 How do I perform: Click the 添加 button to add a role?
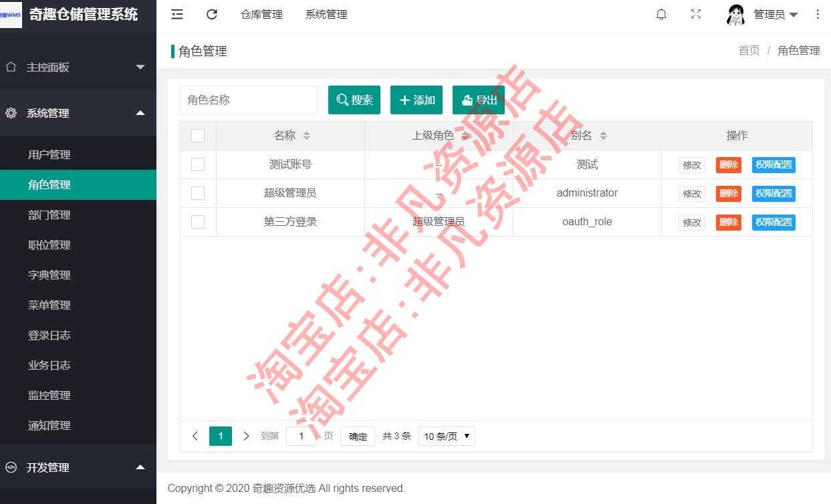click(416, 100)
